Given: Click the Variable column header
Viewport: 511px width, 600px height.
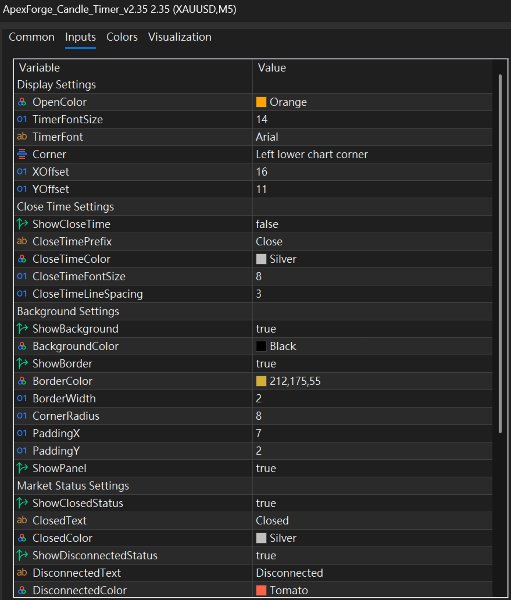Looking at the screenshot, I should 133,68.
